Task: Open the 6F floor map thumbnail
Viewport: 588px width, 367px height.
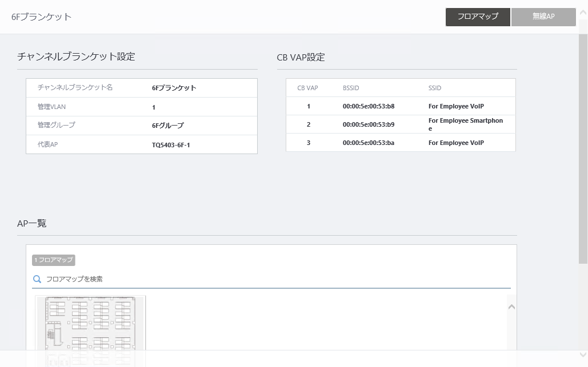Action: (90, 323)
